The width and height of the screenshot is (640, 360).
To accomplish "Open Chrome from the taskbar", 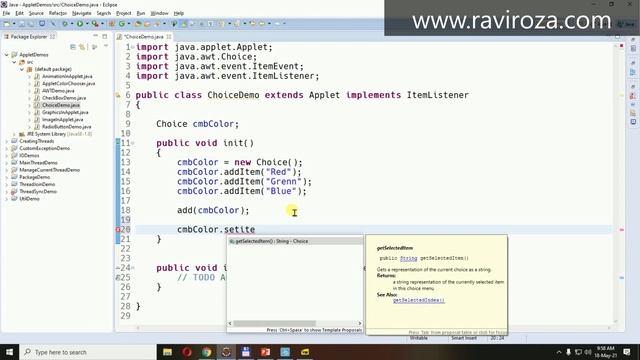I will (207, 352).
